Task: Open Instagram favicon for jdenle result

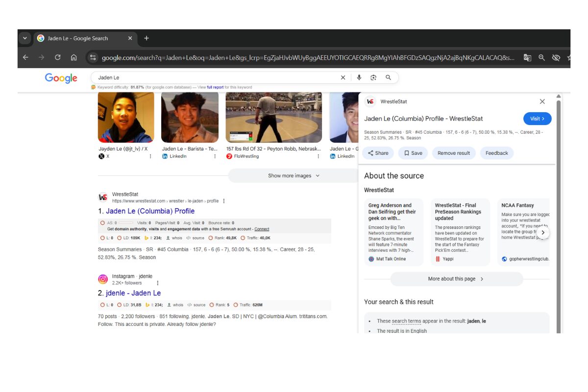Action: click(103, 279)
